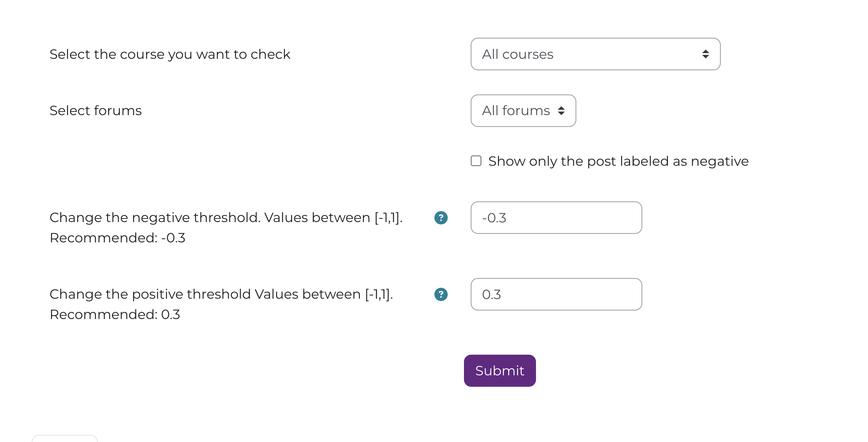Image resolution: width=868 pixels, height=442 pixels.
Task: Click the 'All forums' selected value text
Action: point(516,111)
